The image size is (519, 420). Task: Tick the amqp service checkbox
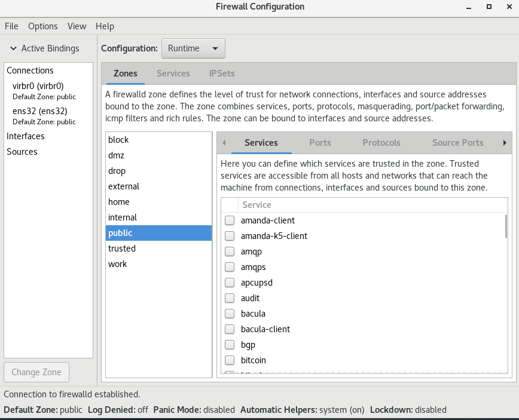click(x=230, y=252)
